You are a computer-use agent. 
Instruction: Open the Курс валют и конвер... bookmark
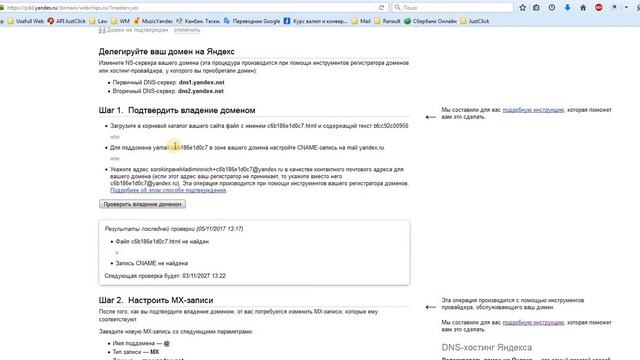[x=316, y=21]
